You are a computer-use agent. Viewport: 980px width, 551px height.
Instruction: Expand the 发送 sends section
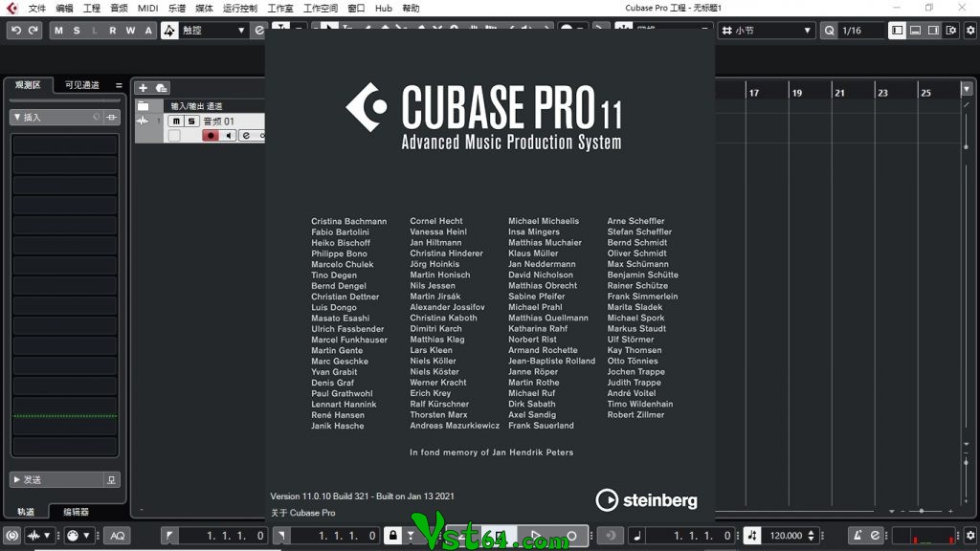coord(17,479)
